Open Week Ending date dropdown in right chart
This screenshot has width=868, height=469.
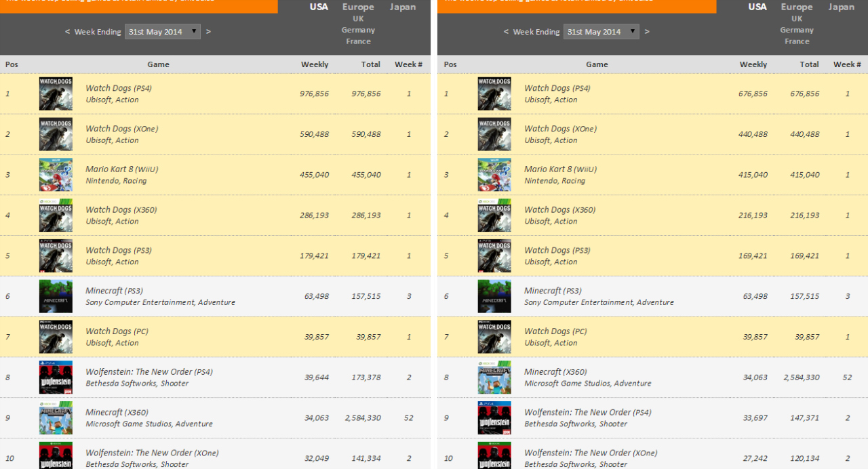point(601,32)
